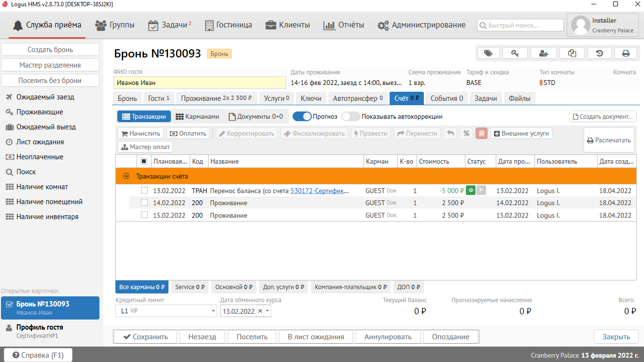
Task: Check the 14.02.2022 Проживание row checkbox
Action: (x=144, y=203)
